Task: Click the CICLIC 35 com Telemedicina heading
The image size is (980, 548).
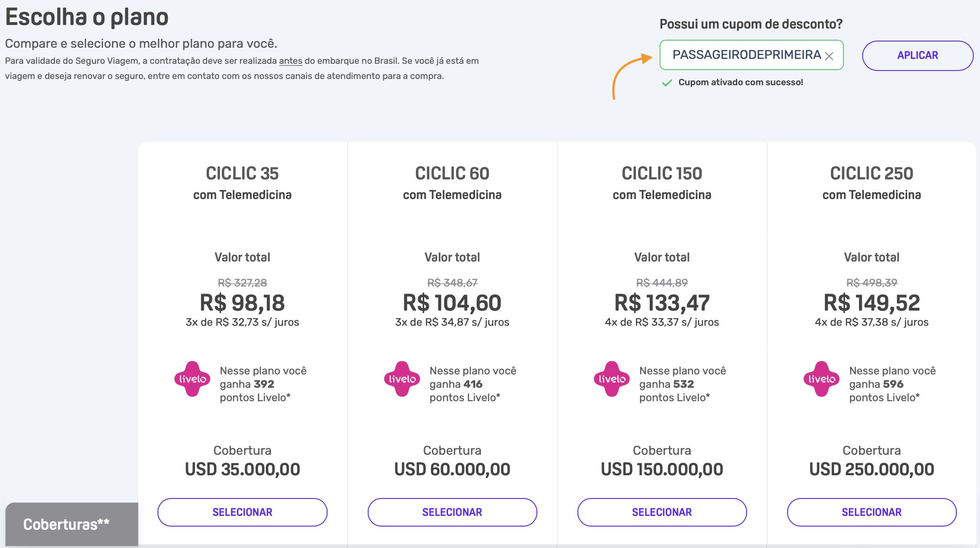Action: 242,183
